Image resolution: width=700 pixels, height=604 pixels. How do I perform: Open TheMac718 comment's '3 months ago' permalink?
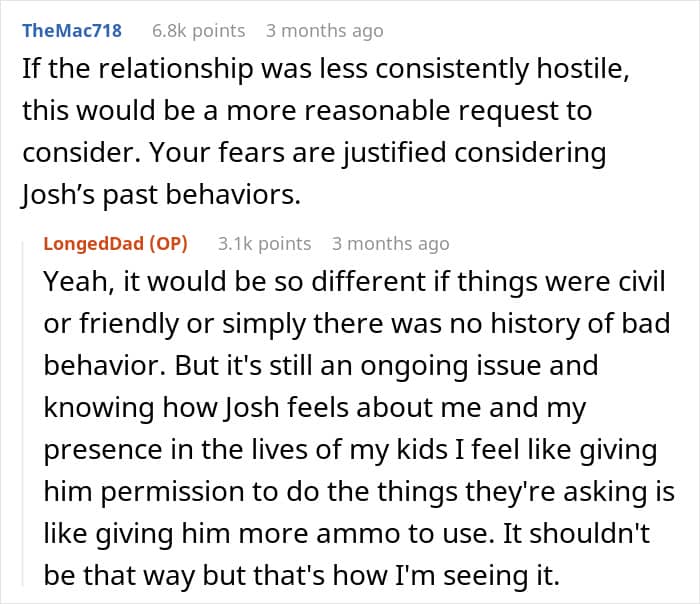(325, 31)
